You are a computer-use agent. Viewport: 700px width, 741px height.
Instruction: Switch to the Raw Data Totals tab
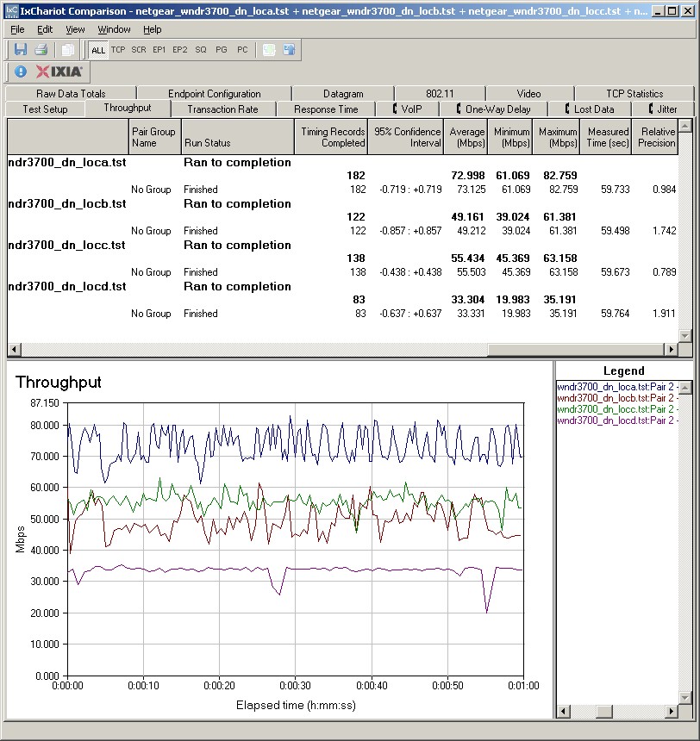(x=71, y=94)
